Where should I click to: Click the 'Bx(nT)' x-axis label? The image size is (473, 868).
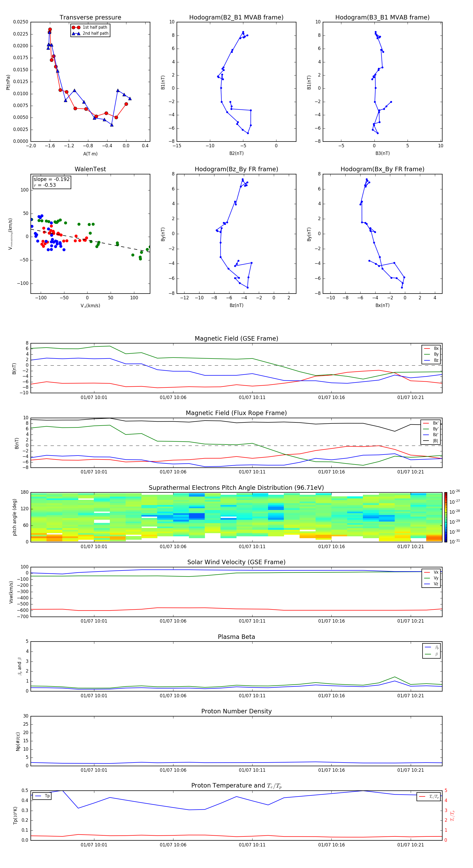(382, 305)
